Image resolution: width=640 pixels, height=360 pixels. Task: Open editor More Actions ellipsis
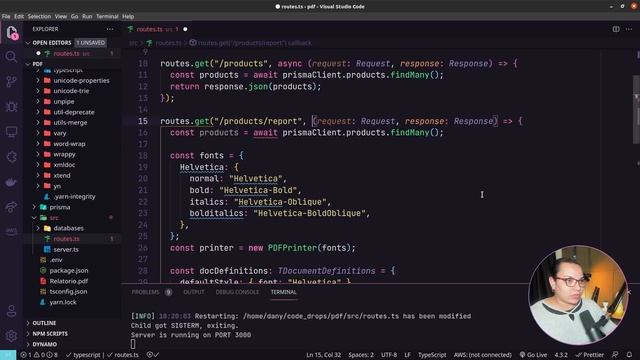click(x=629, y=29)
